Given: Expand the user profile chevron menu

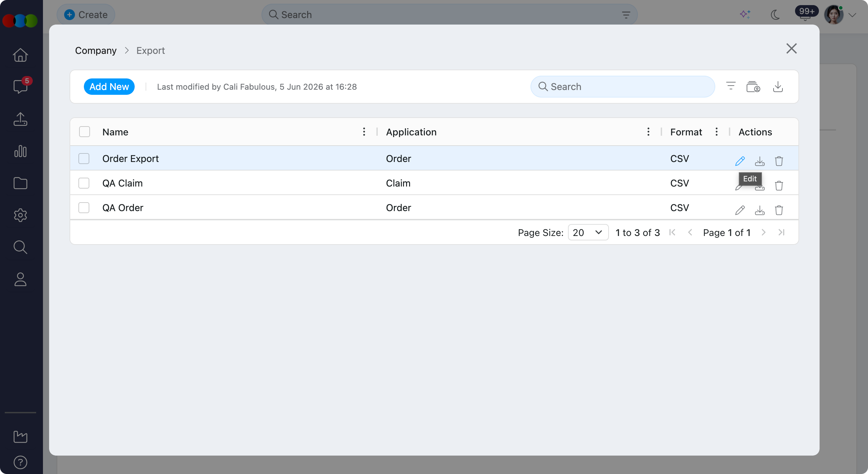Looking at the screenshot, I should coord(852,15).
